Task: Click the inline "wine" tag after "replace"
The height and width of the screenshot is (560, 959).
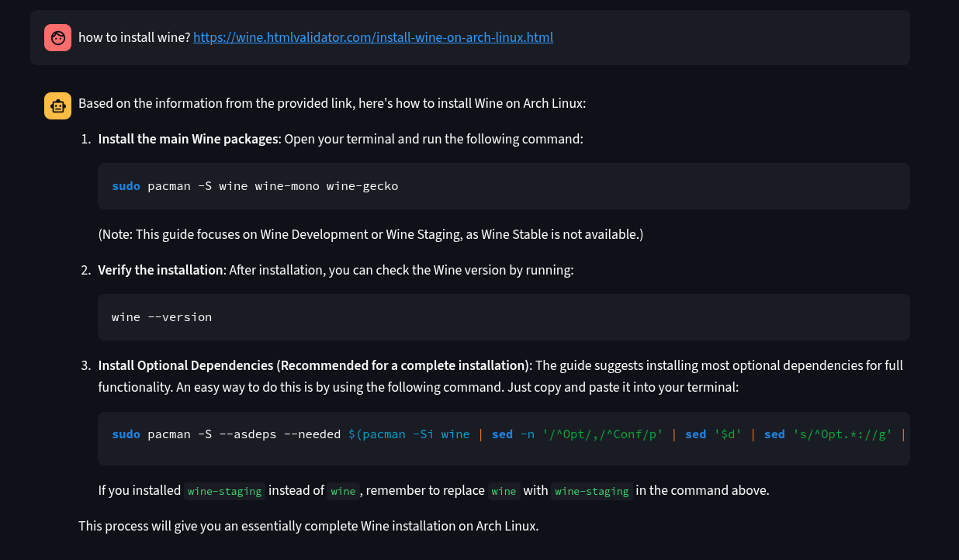Action: click(x=504, y=491)
